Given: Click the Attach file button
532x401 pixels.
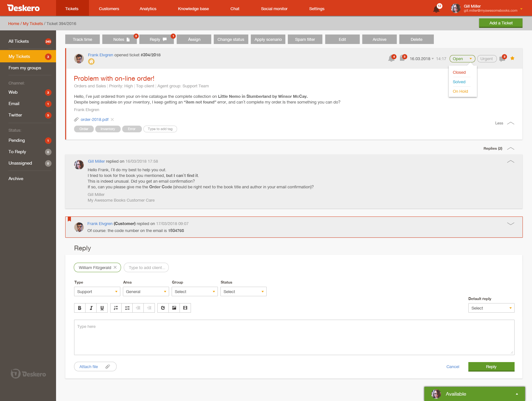Looking at the screenshot, I should tap(95, 367).
